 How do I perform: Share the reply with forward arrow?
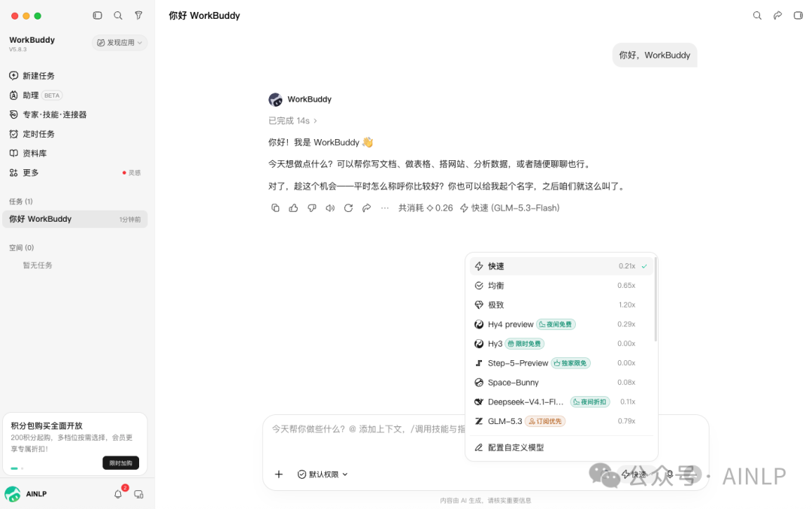click(367, 208)
